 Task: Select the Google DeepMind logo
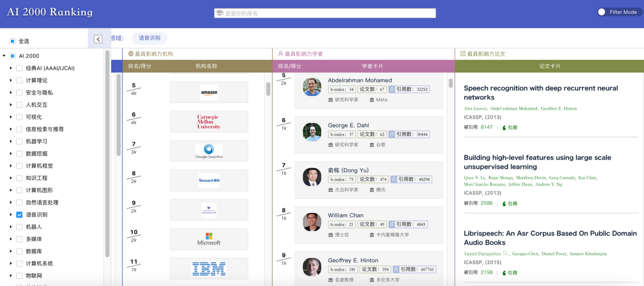tap(209, 151)
